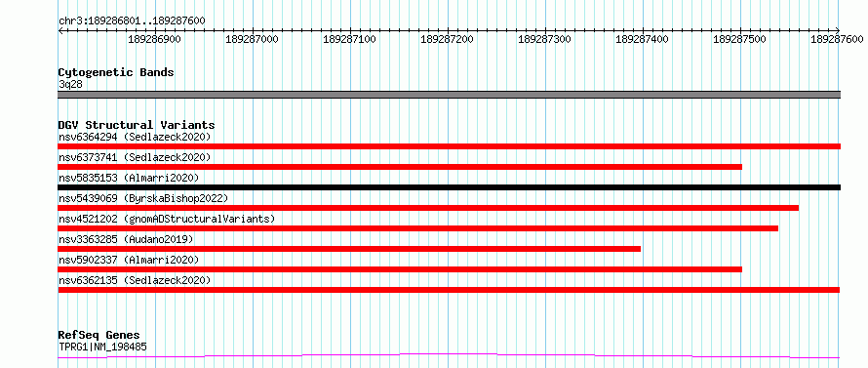Click the nsv6364294 (Sedlazeck2020) variant label

point(135,137)
